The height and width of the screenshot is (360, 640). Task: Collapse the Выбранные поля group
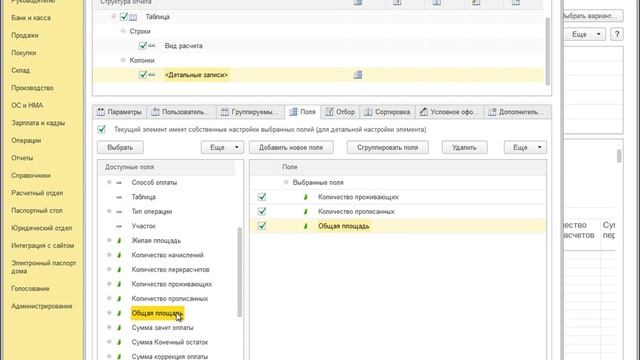[x=286, y=182]
